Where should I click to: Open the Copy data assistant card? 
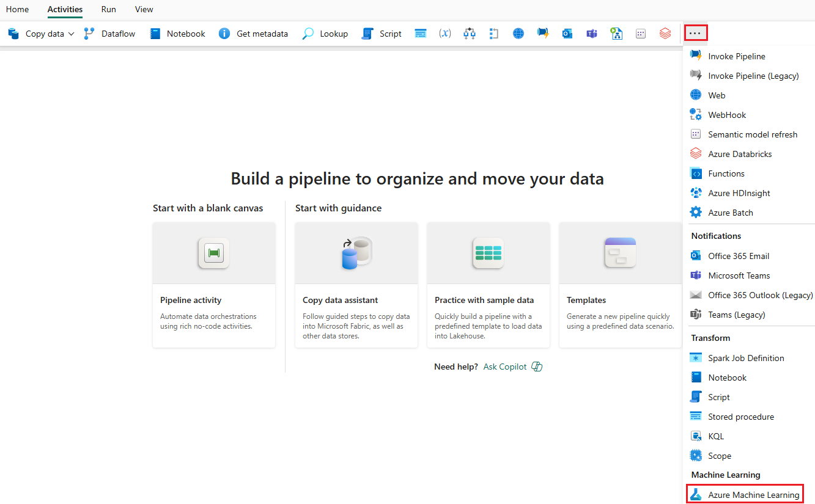coord(356,285)
